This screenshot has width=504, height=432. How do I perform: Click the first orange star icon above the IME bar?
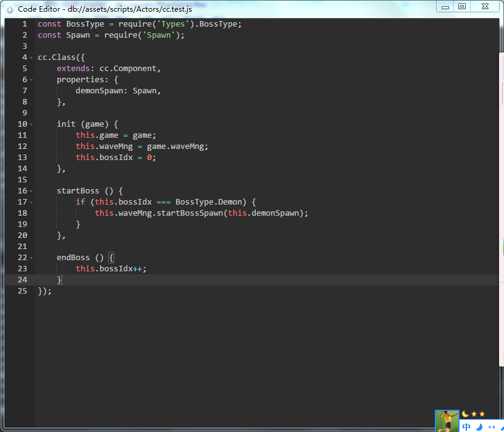pyautogui.click(x=474, y=414)
